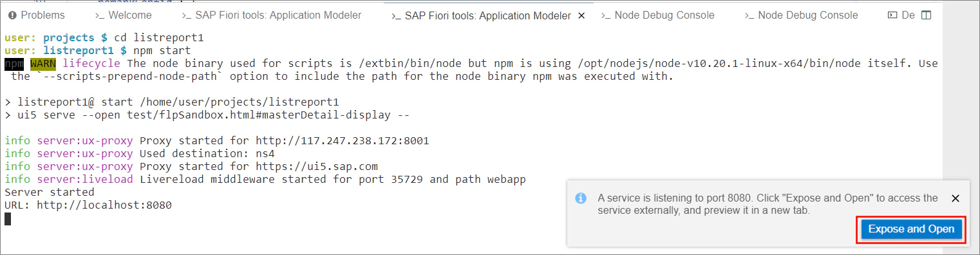Image resolution: width=980 pixels, height=255 pixels.
Task: Click the blue info icon in the notification
Action: point(581,198)
